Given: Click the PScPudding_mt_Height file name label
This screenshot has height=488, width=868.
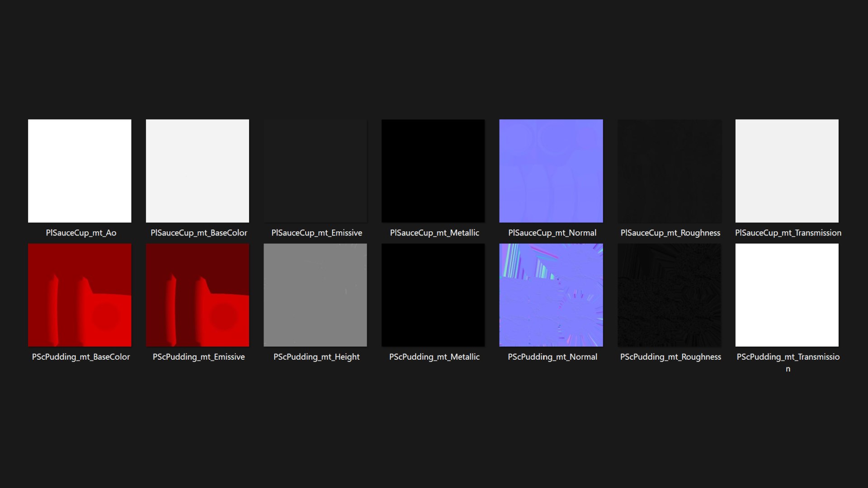Looking at the screenshot, I should [316, 357].
